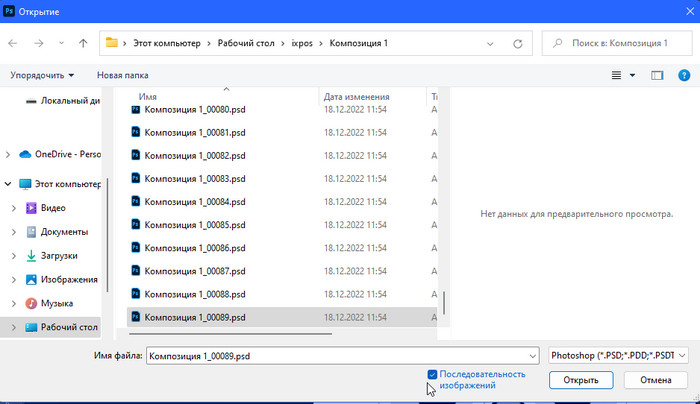700x404 pixels.
Task: Open the Photoshop file type filter dropdown
Action: pyautogui.click(x=618, y=356)
